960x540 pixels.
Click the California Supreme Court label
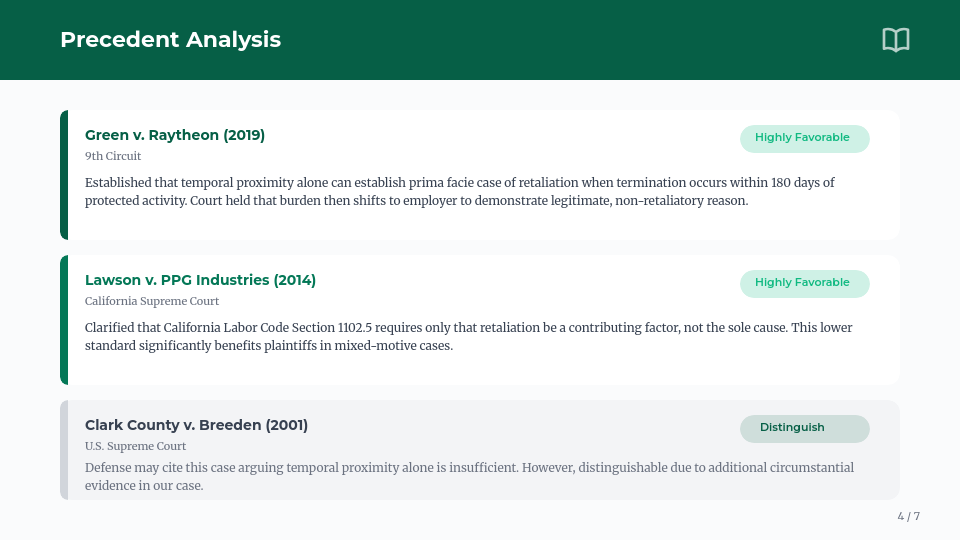[152, 301]
